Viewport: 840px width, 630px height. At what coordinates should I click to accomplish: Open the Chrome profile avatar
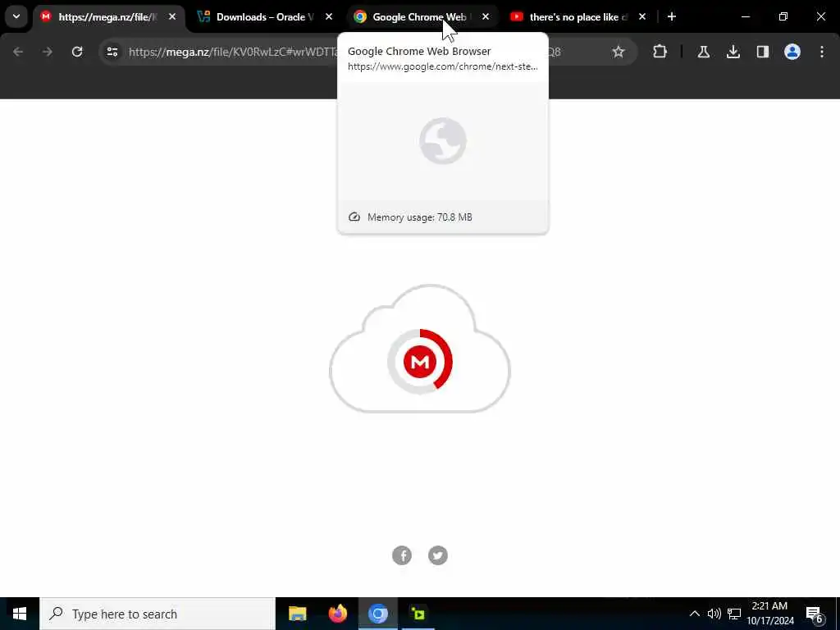[792, 52]
